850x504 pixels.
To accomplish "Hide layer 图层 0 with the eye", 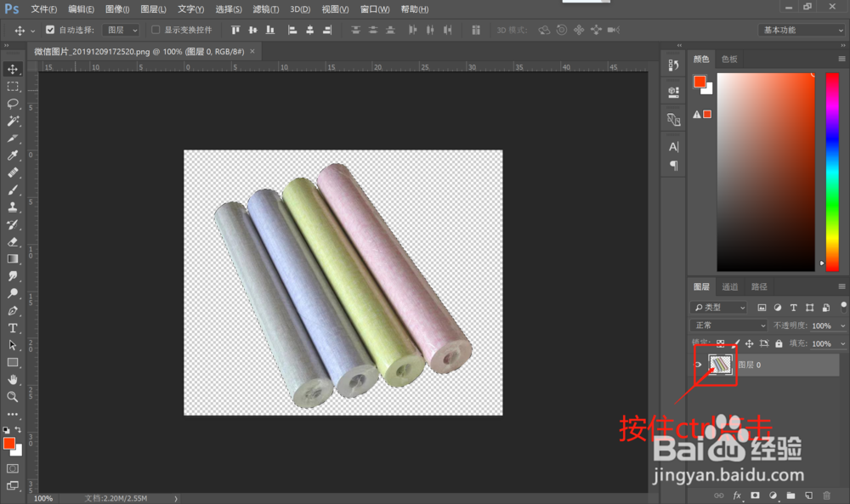I will (x=698, y=365).
